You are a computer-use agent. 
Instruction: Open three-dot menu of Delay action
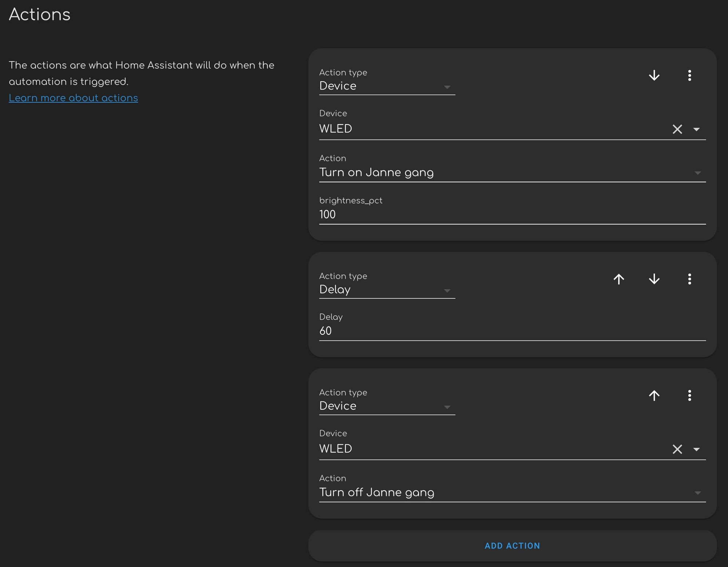tap(689, 279)
